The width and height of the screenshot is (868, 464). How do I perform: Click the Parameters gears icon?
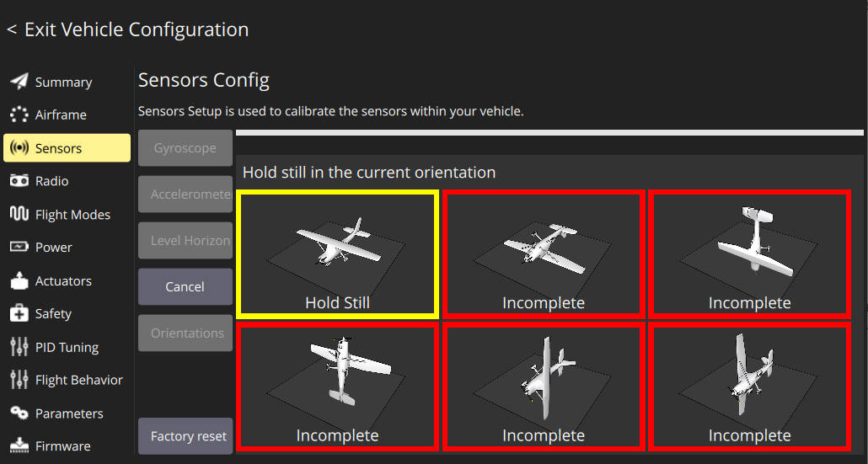(19, 413)
